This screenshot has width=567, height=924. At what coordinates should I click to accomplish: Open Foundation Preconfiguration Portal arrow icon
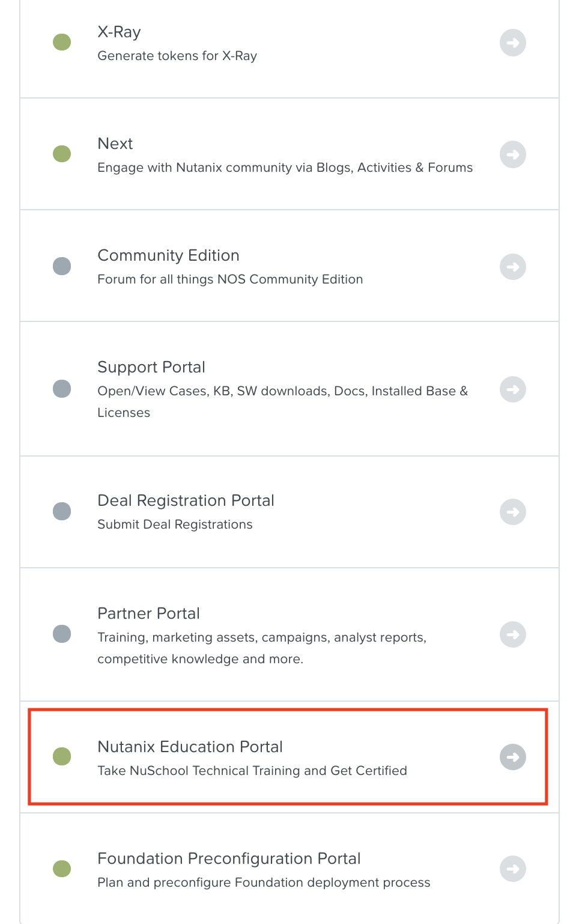(x=513, y=869)
